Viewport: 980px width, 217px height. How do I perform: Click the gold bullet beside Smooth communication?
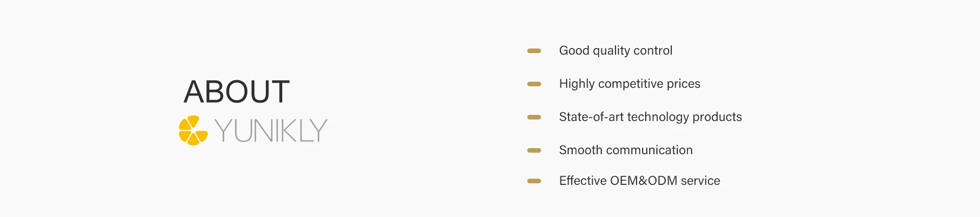pyautogui.click(x=534, y=151)
